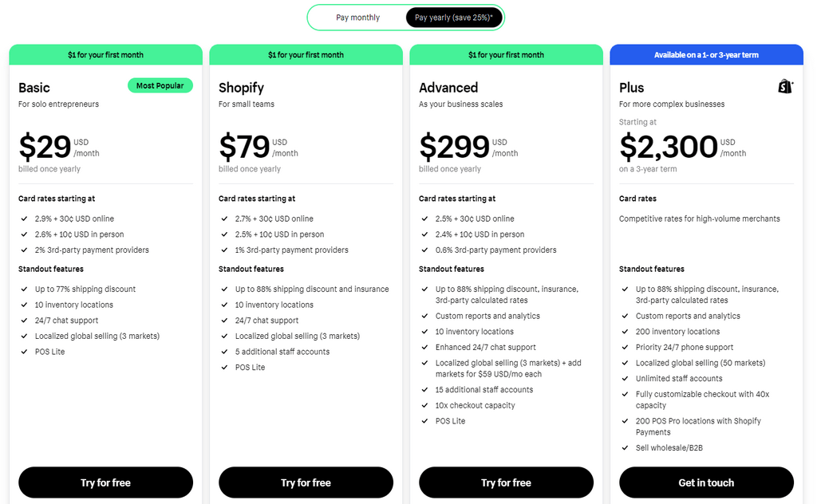Click checkmark next to Up to 77% shipping discount
The height and width of the screenshot is (504, 817).
coord(24,289)
